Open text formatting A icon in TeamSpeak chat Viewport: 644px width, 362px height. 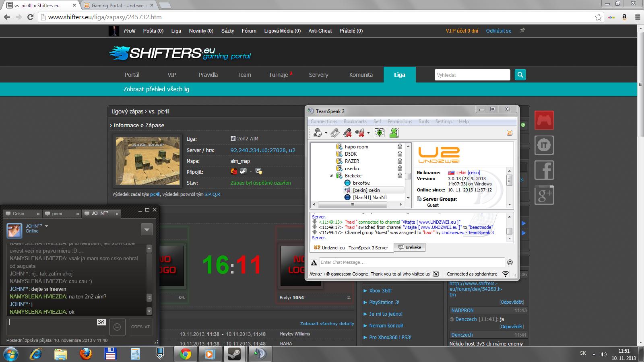(314, 262)
